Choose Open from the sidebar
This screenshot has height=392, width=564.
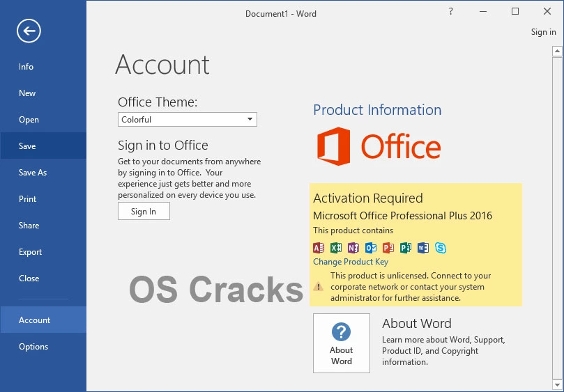pos(43,120)
